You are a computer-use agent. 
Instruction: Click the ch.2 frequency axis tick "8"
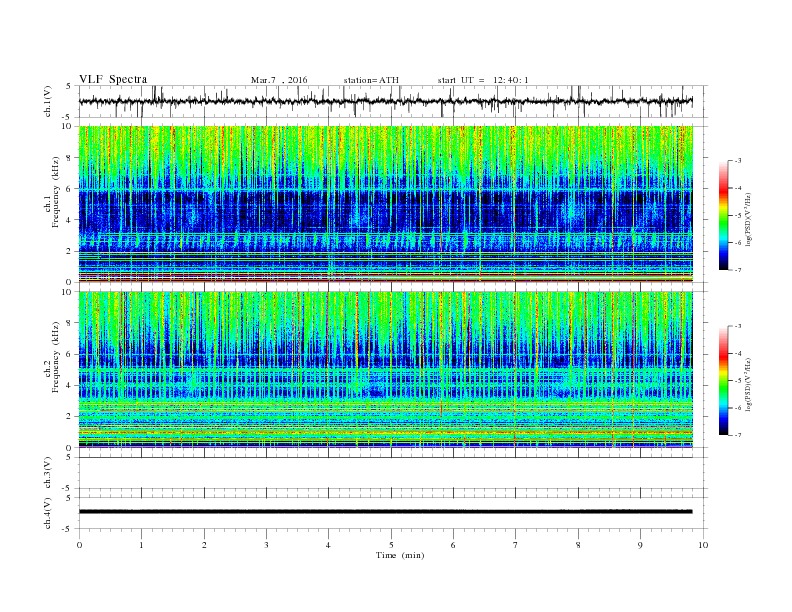pyautogui.click(x=69, y=323)
